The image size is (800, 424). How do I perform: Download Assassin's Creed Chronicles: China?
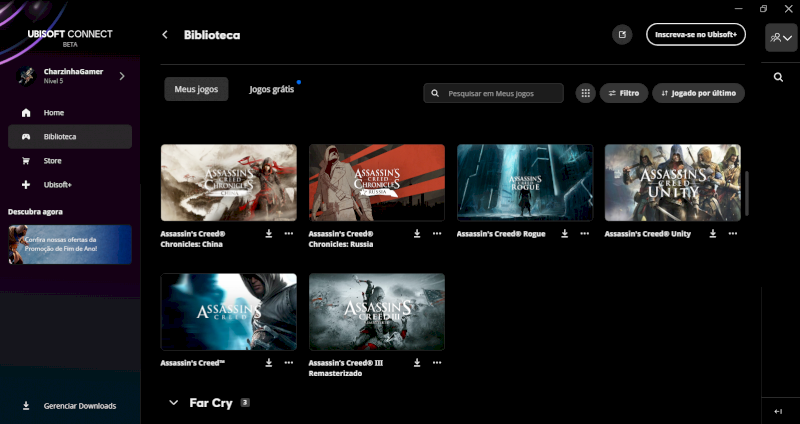click(x=269, y=233)
